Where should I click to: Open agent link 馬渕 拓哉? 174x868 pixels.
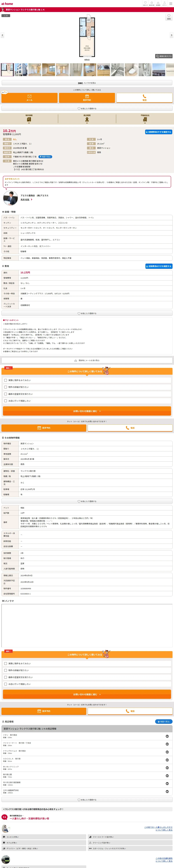click(25, 199)
